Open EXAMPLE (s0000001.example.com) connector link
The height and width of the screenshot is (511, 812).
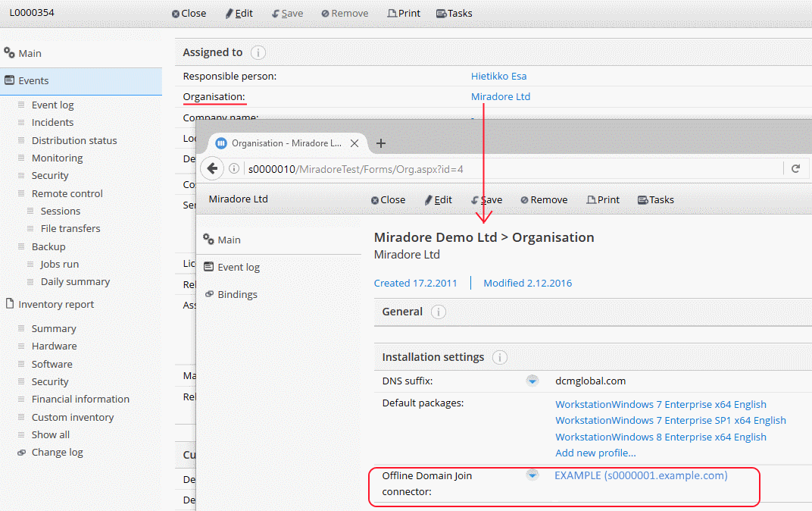tap(641, 475)
